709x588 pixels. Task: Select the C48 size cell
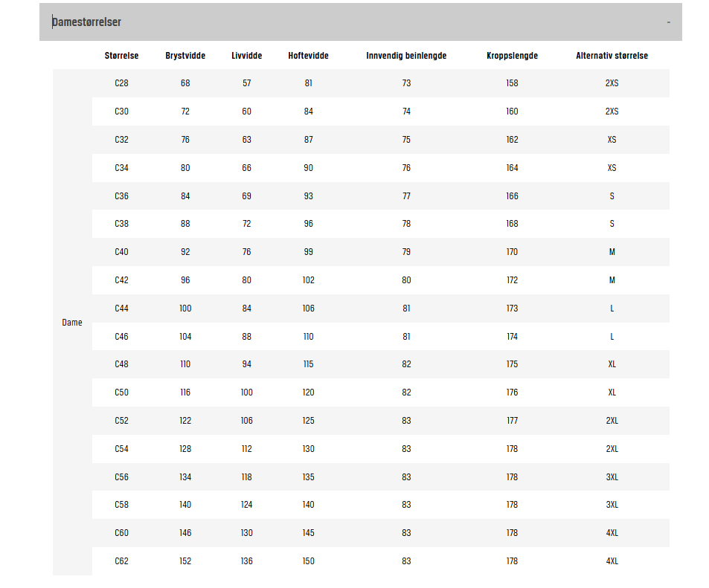pos(121,364)
